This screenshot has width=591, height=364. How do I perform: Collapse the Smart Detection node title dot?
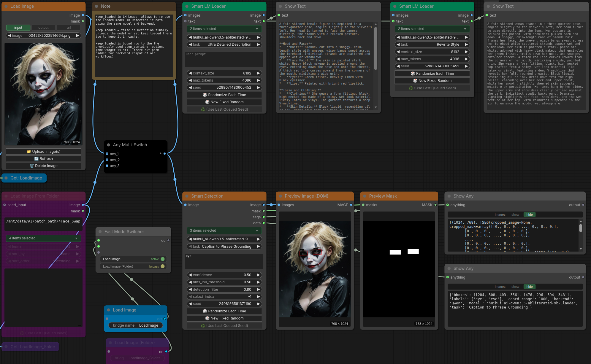click(187, 196)
